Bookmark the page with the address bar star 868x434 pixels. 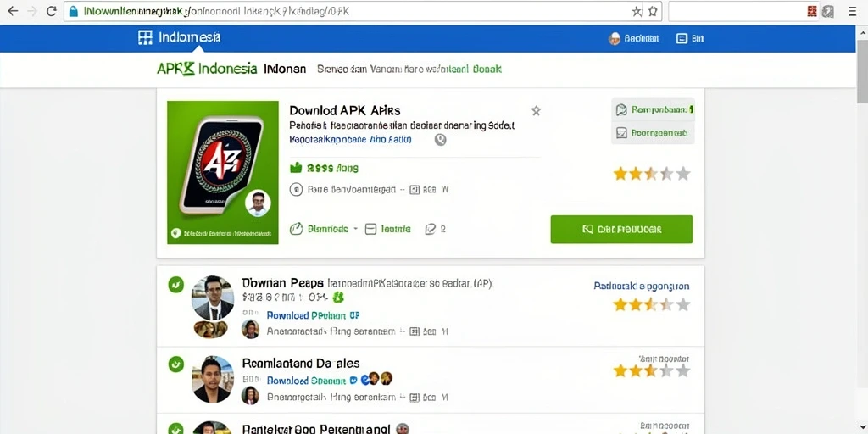click(x=637, y=11)
